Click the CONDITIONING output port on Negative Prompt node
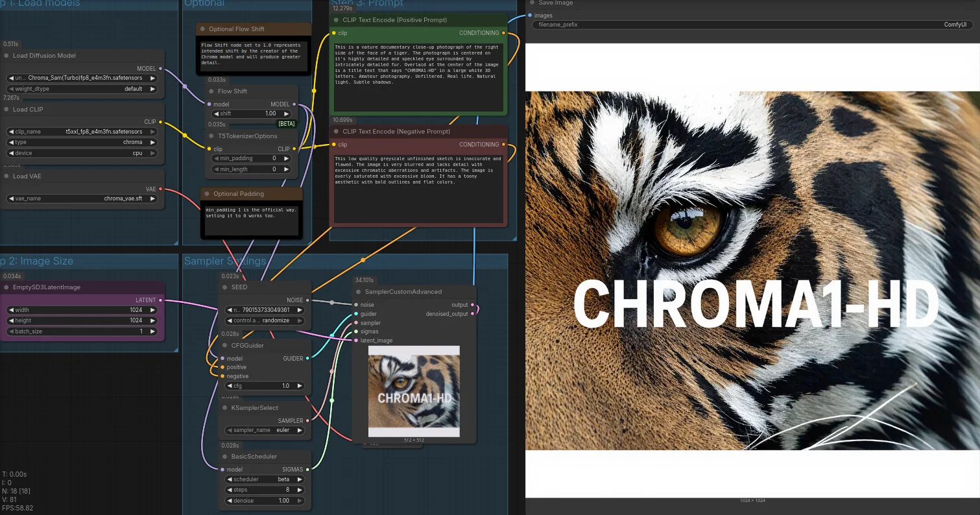This screenshot has width=980, height=515. tap(504, 145)
